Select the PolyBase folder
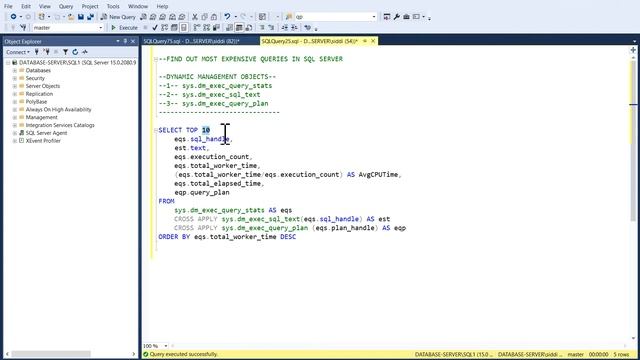This screenshot has height=360, width=640. click(x=36, y=102)
